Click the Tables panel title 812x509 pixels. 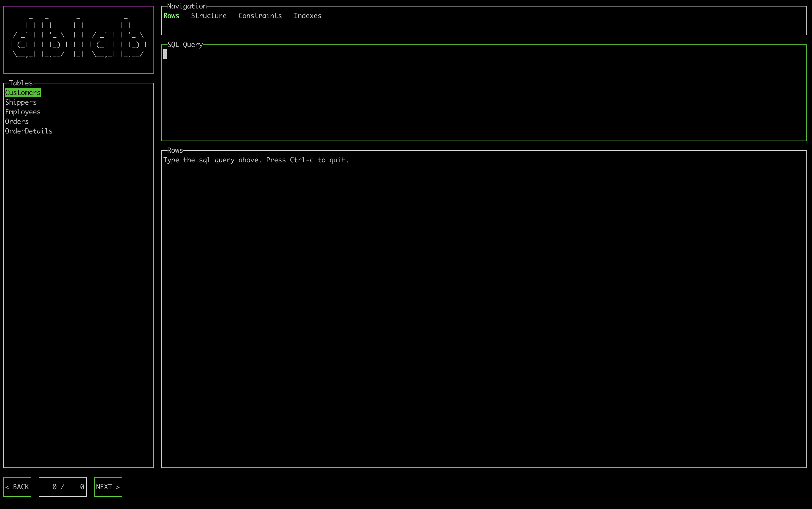[21, 83]
